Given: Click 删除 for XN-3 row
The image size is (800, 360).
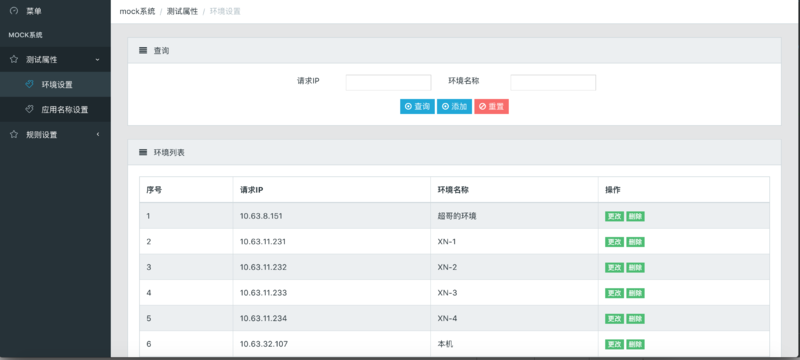Looking at the screenshot, I should (636, 293).
